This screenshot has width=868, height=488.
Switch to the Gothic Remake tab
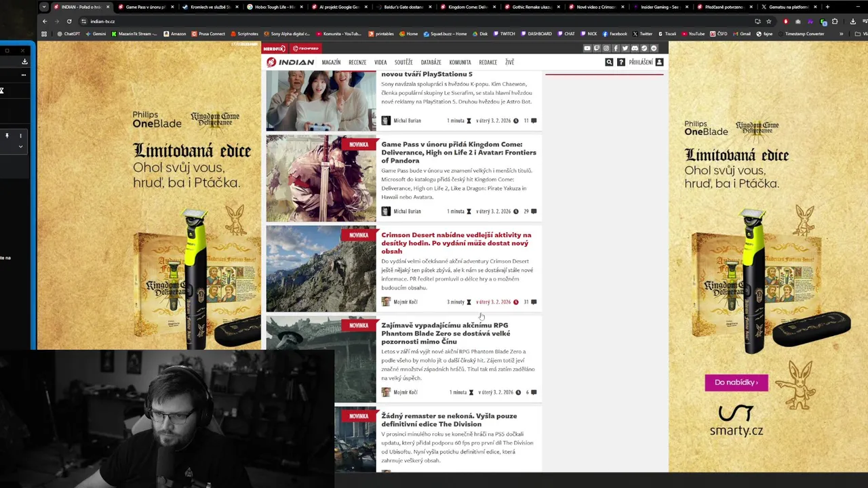point(532,7)
